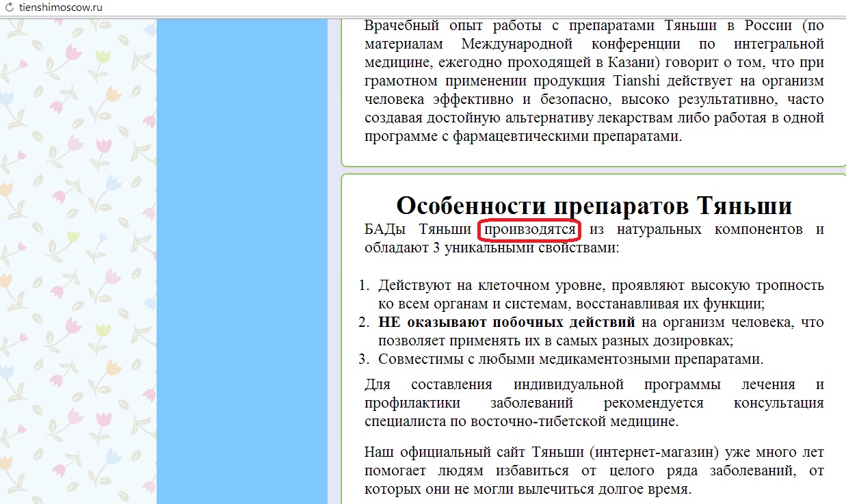Click the browser reload icon
This screenshot has height=504, width=846.
tap(10, 8)
